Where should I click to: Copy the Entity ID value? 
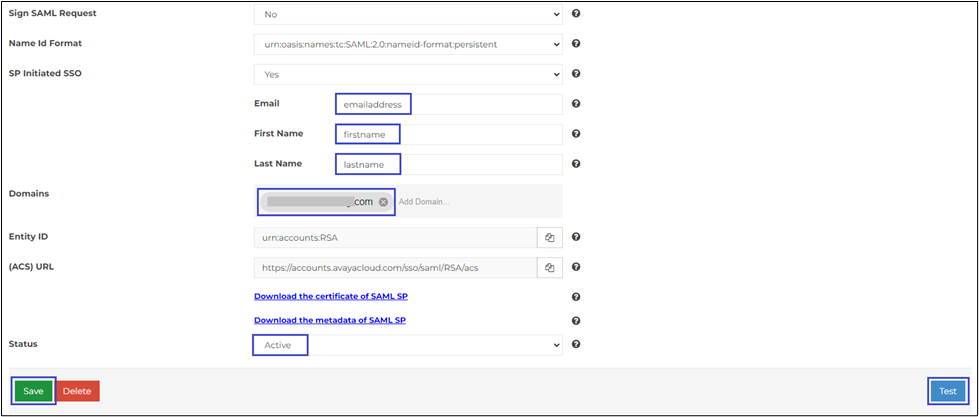tap(550, 237)
